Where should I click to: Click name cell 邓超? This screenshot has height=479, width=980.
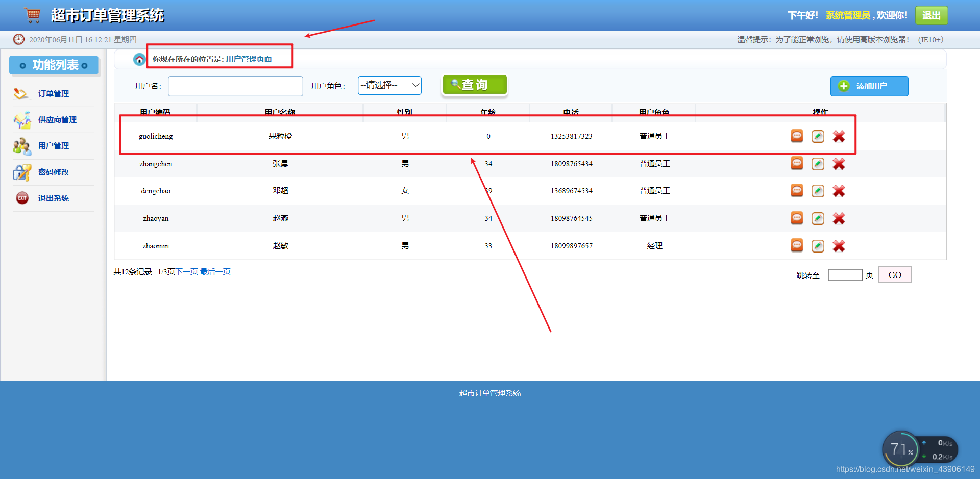[x=280, y=191]
